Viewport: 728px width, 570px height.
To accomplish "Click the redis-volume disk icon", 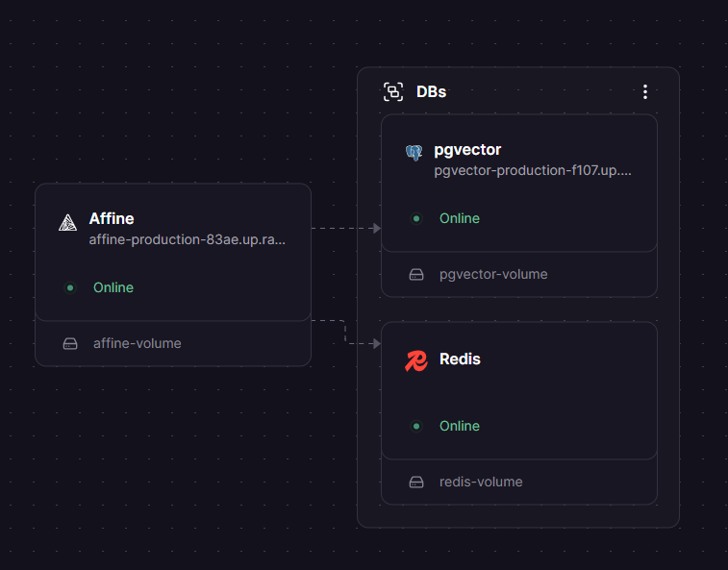I will (416, 482).
